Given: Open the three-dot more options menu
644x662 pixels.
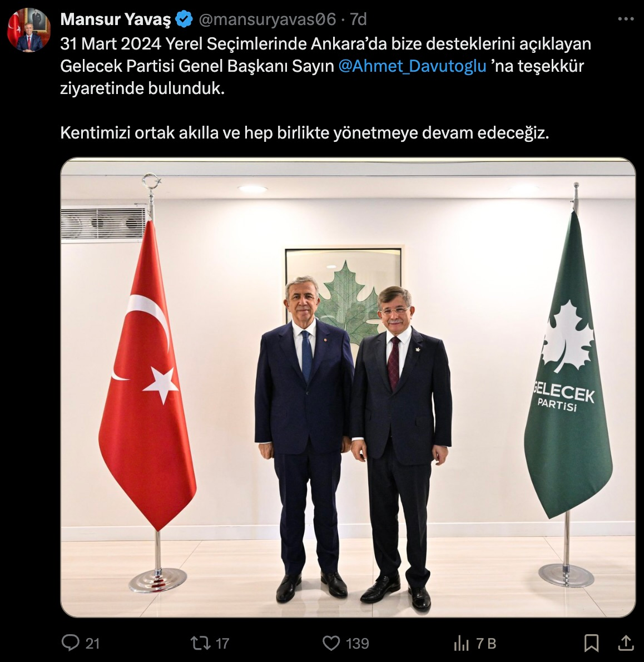Looking at the screenshot, I should point(626,19).
